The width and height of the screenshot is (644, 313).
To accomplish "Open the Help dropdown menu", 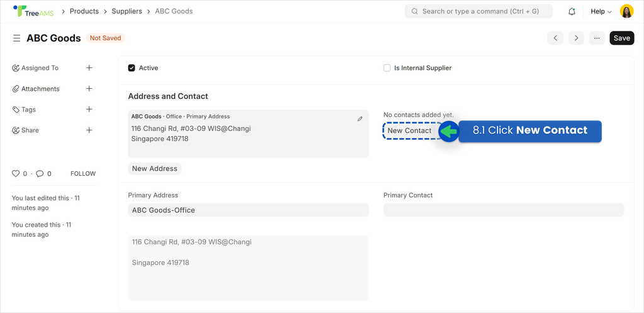I will click(601, 11).
